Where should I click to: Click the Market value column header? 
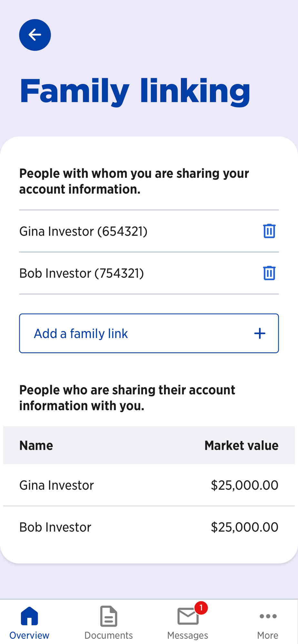pyautogui.click(x=241, y=445)
